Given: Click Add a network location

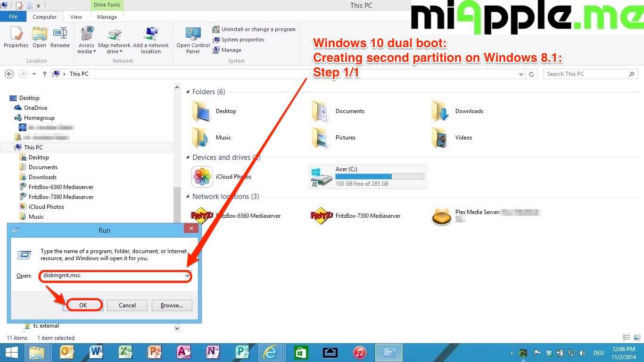Looking at the screenshot, I should tap(151, 40).
